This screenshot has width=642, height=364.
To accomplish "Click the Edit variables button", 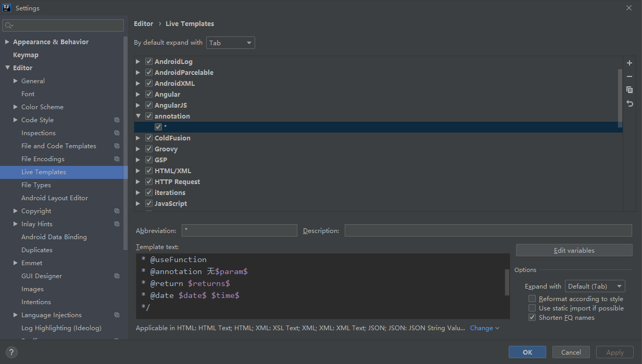I will click(x=574, y=251).
